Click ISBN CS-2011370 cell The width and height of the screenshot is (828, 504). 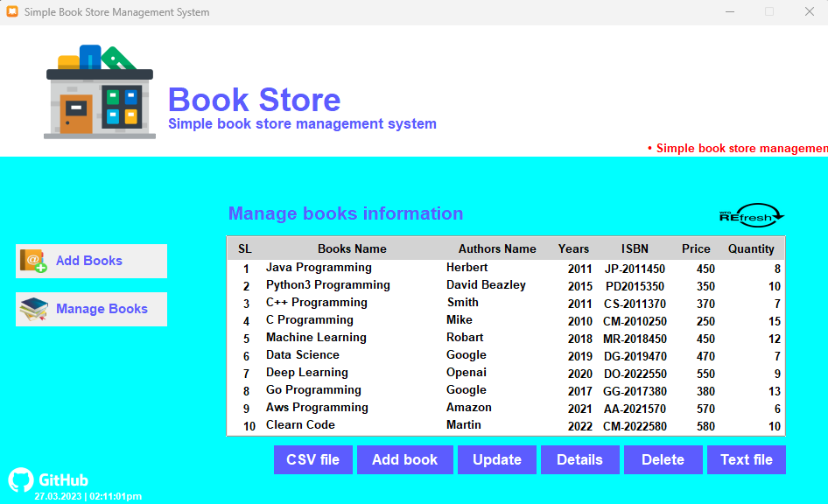pyautogui.click(x=635, y=304)
